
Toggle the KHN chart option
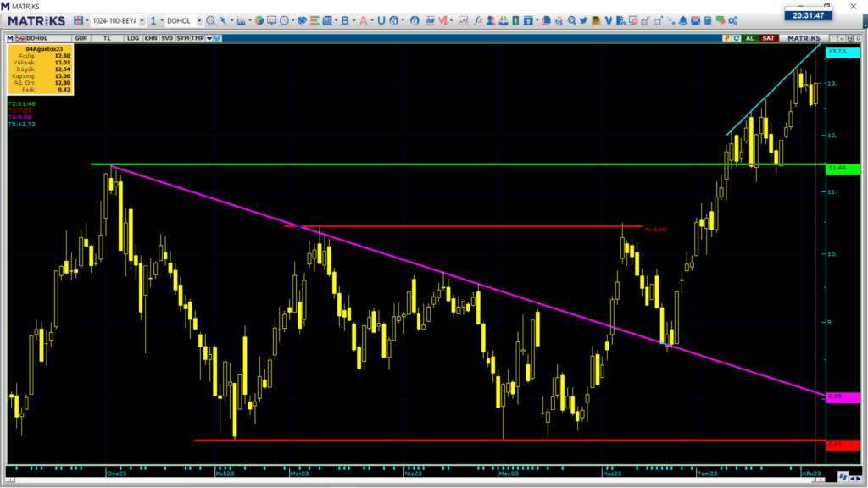[x=151, y=38]
